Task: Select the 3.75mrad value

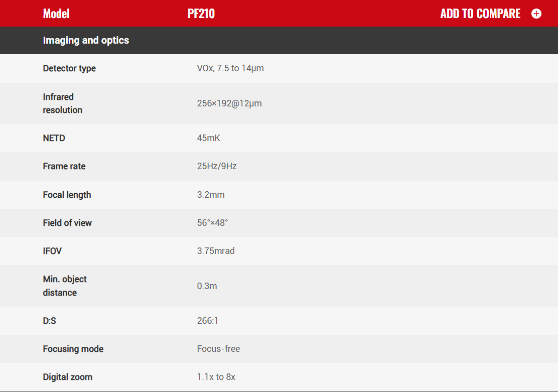Action: (216, 251)
